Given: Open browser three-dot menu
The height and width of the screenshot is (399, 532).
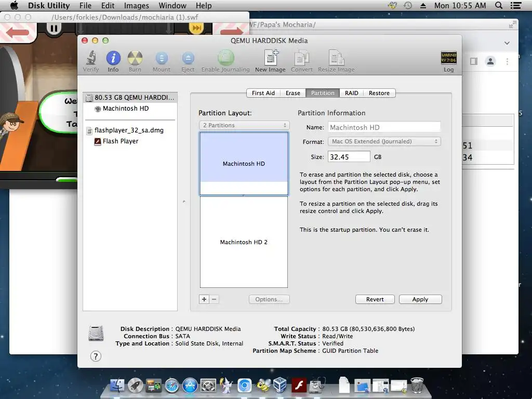Looking at the screenshot, I should pos(507,61).
